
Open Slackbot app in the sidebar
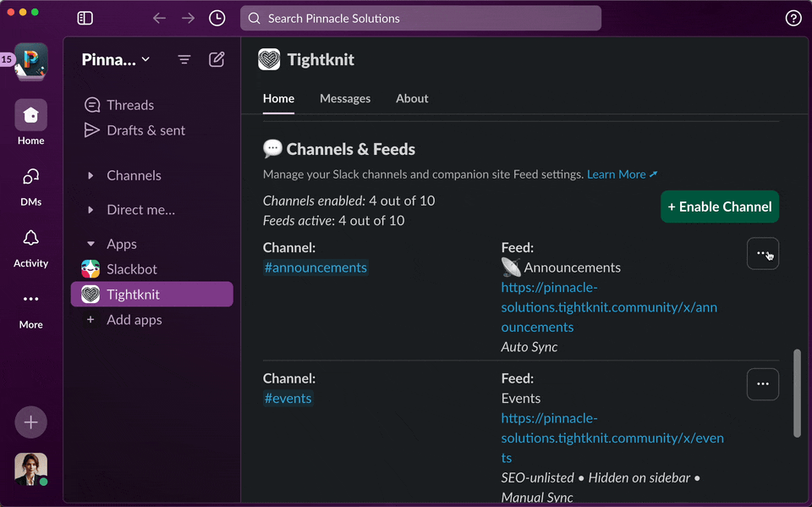152,269
